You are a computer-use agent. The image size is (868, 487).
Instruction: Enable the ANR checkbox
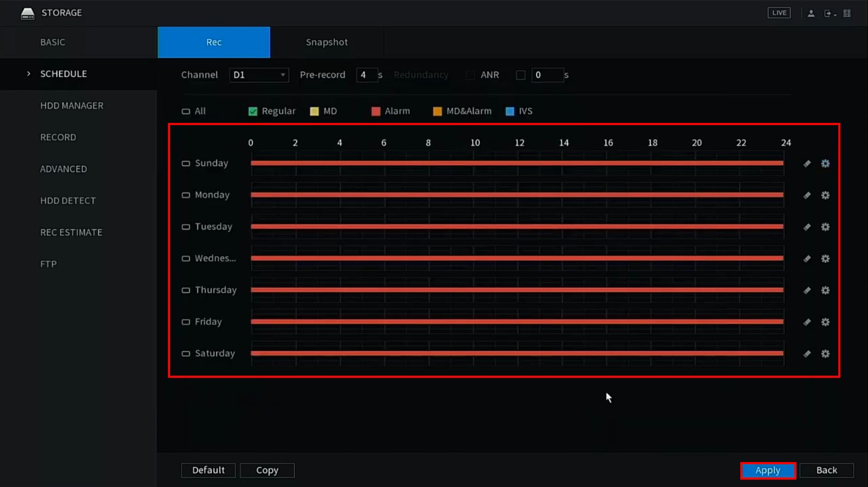520,75
